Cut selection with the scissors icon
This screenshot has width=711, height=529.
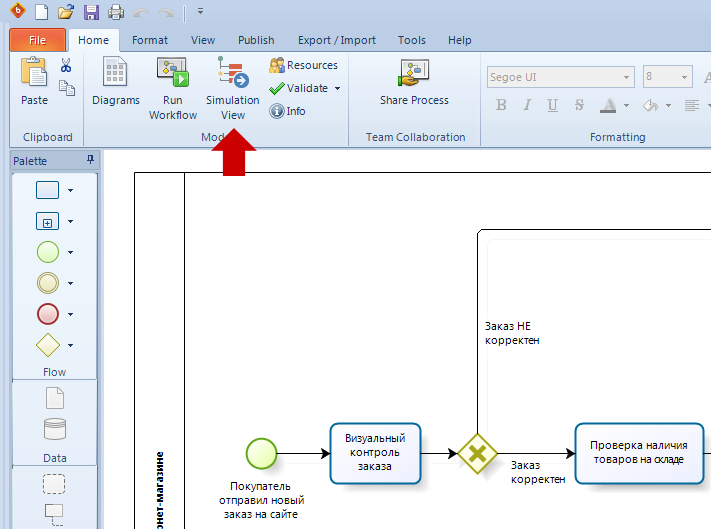pyautogui.click(x=66, y=66)
